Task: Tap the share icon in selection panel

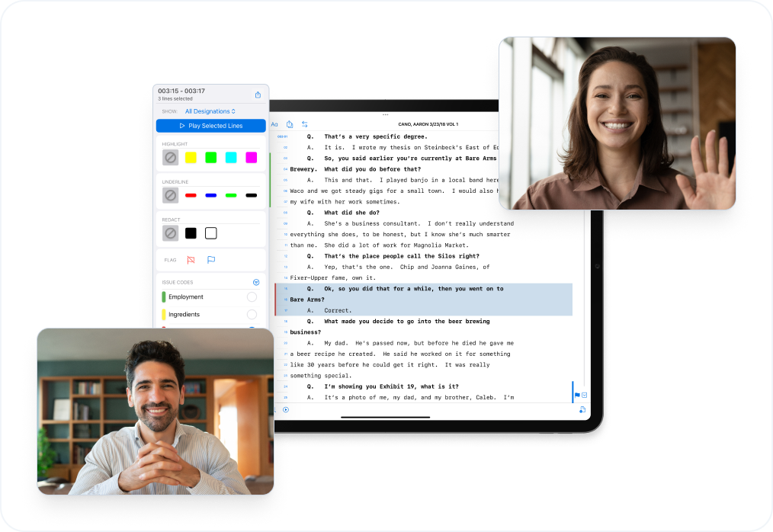Action: [x=258, y=95]
